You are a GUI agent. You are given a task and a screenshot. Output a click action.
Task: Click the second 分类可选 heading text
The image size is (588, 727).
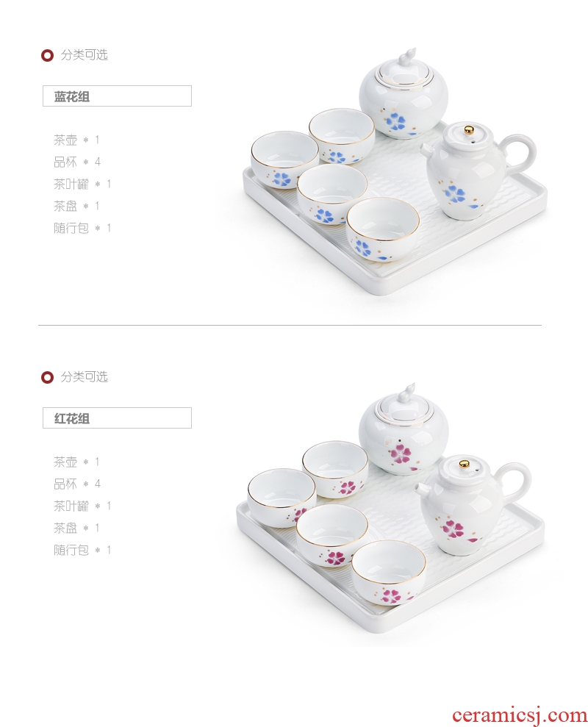click(85, 377)
